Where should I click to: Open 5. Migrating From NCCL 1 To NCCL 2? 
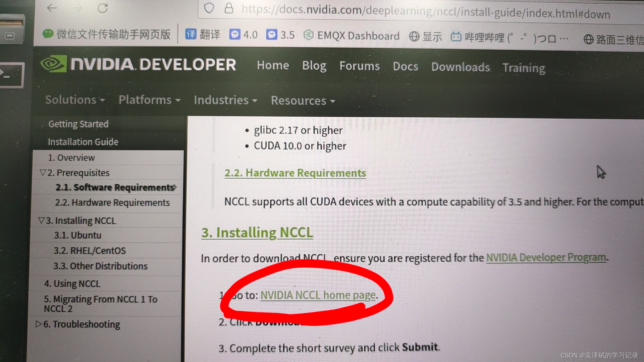101,304
